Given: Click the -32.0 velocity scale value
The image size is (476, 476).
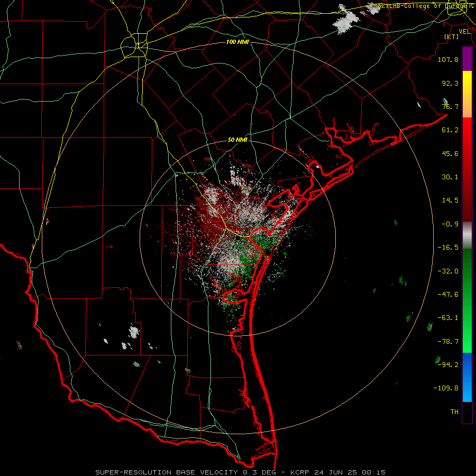Looking at the screenshot, I should pyautogui.click(x=448, y=271).
